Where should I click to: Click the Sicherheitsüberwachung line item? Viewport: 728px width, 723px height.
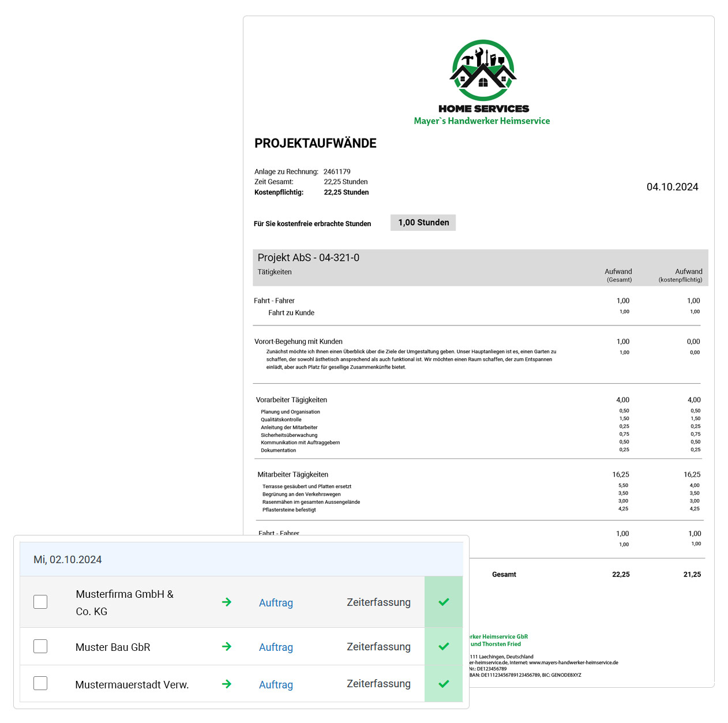(289, 435)
